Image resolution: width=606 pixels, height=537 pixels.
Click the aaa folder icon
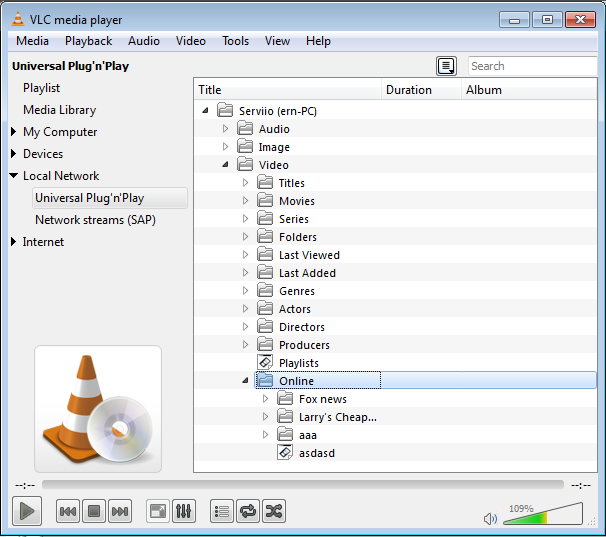285,435
